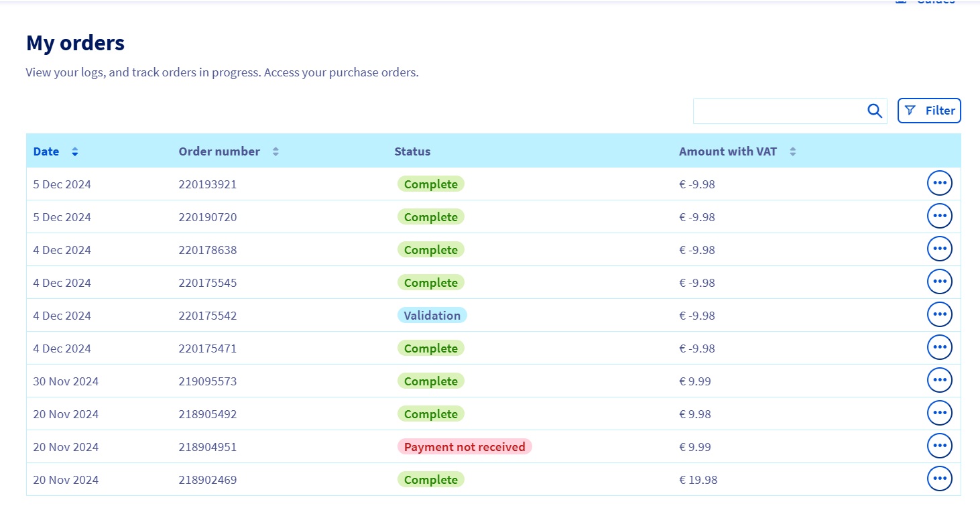Open actions for the Payment not received order

click(x=939, y=445)
